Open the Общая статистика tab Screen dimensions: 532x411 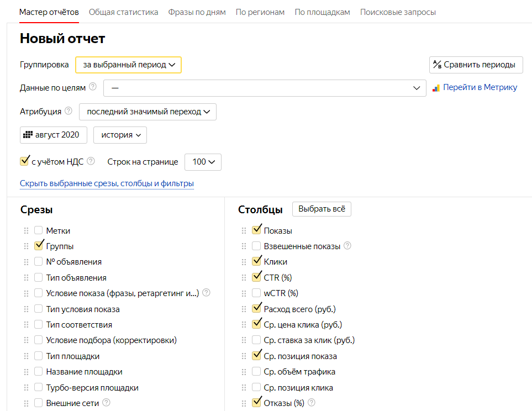124,12
